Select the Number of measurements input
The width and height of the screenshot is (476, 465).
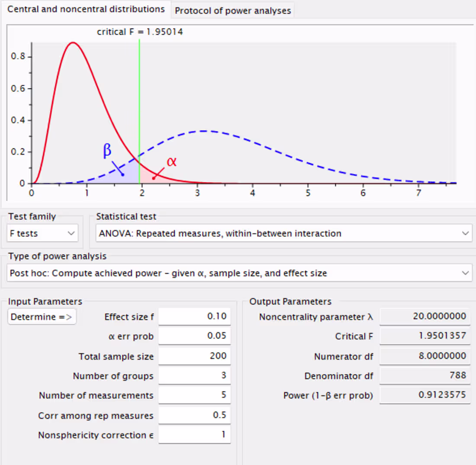194,395
